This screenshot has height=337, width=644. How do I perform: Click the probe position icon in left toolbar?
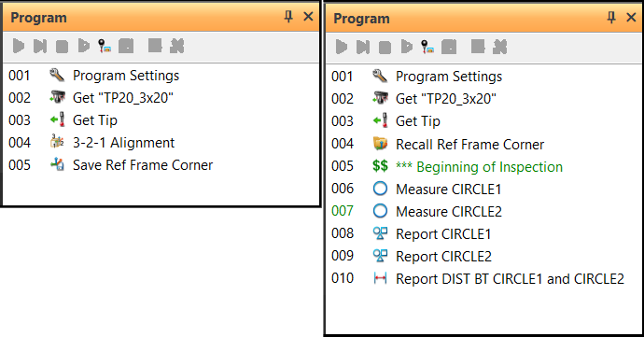[x=105, y=46]
